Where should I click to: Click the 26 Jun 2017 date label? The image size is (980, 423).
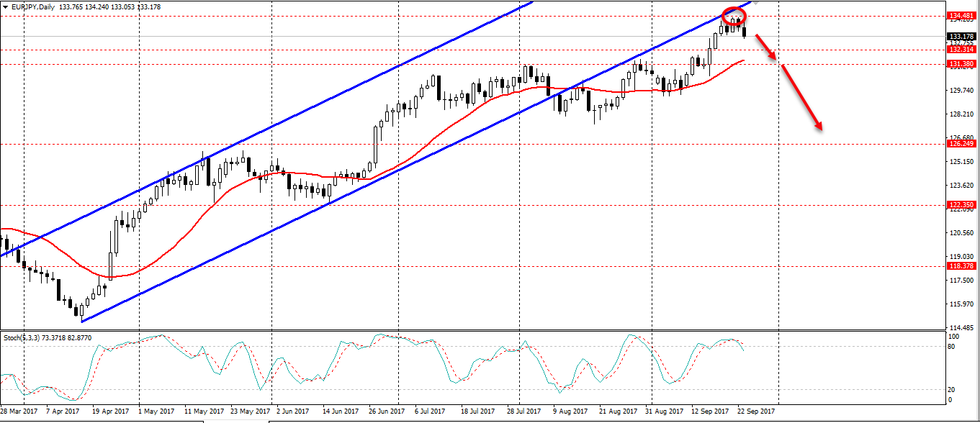click(x=387, y=411)
